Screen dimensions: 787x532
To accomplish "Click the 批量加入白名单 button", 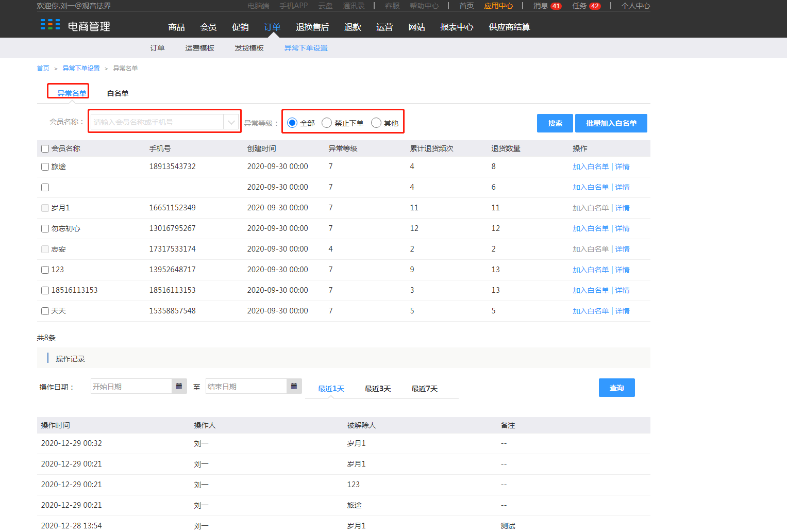I will 611,123.
